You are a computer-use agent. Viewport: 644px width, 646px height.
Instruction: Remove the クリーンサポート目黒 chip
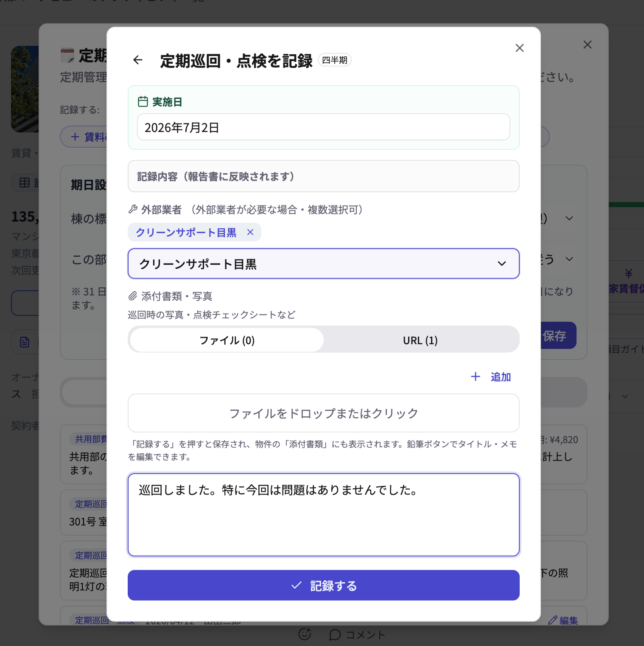(x=250, y=232)
